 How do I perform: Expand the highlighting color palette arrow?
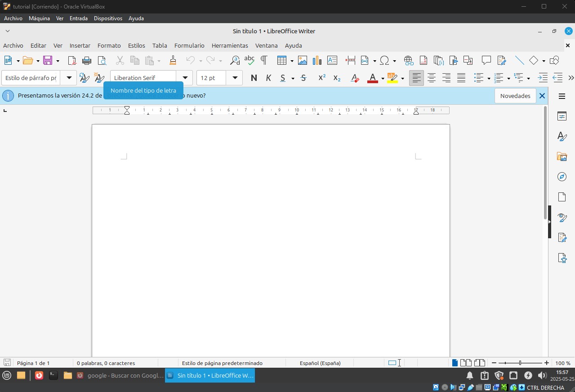coord(402,78)
